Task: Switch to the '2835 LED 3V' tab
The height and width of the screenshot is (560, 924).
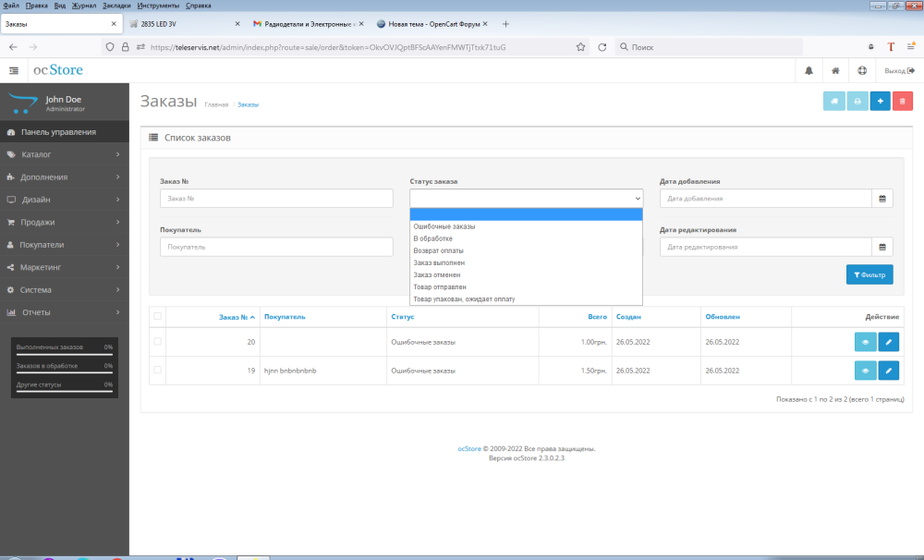Action: coord(185,24)
